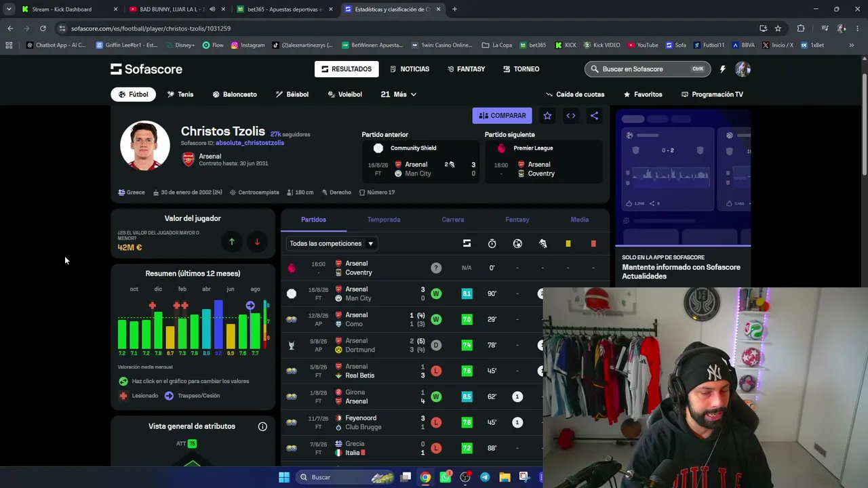Viewport: 868px width, 488px height.
Task: Click the Arsenal club crest under the player name
Action: tap(189, 159)
